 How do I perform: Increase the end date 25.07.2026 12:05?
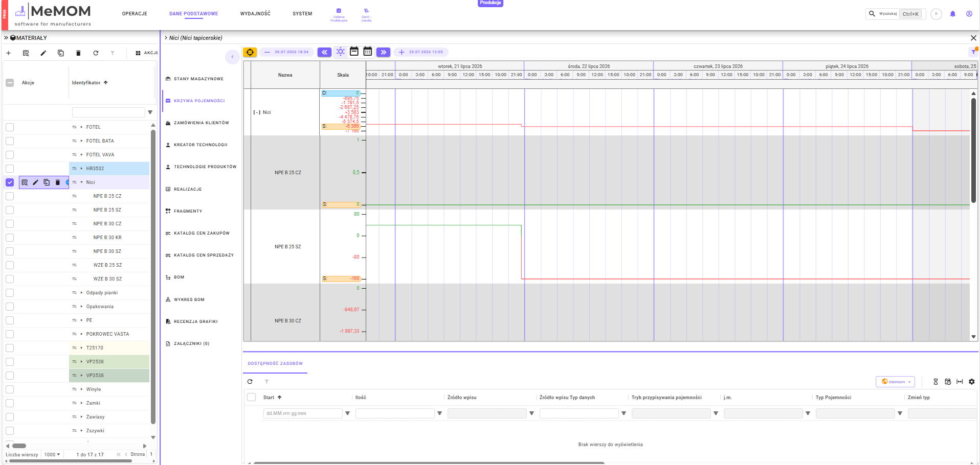click(x=402, y=52)
